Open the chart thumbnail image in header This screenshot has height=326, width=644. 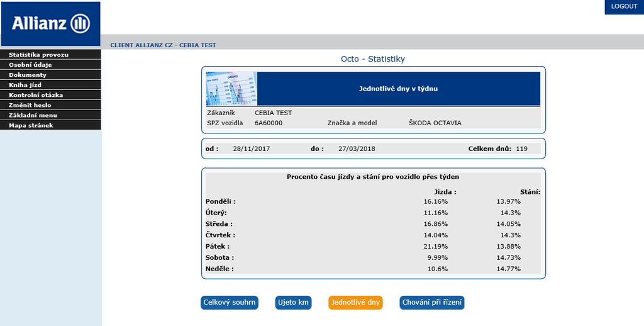(231, 89)
